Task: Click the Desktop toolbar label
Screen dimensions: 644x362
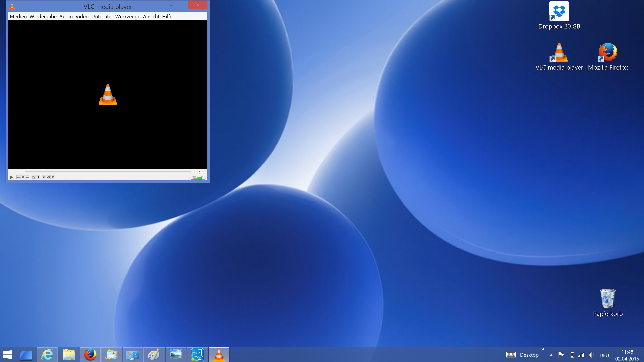Action: [x=529, y=355]
